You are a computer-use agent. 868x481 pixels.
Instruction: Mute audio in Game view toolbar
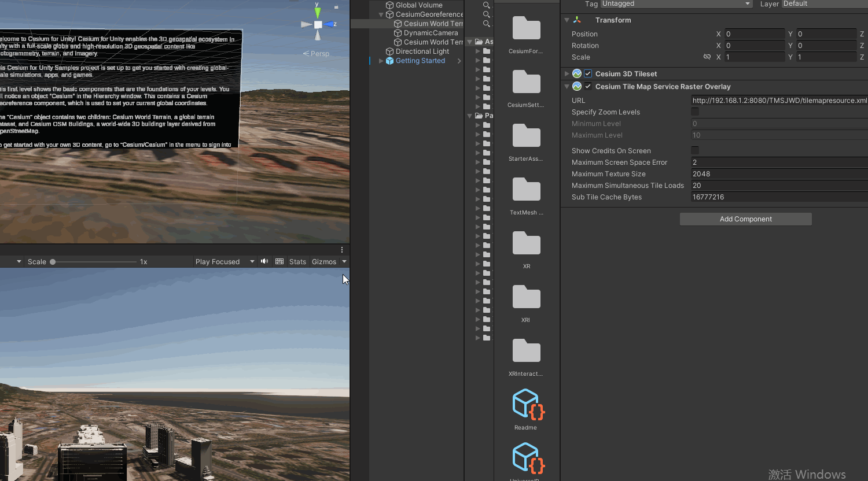(264, 261)
